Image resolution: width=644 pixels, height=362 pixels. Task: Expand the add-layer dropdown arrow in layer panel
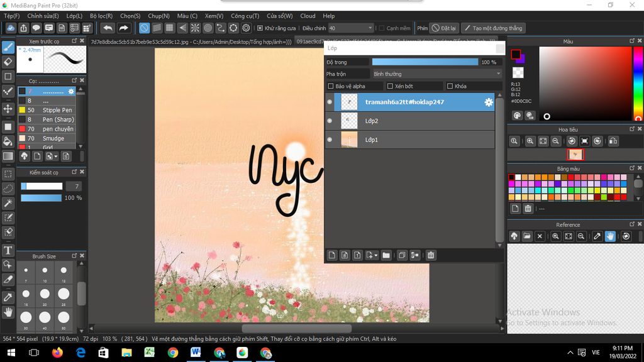pos(375,255)
